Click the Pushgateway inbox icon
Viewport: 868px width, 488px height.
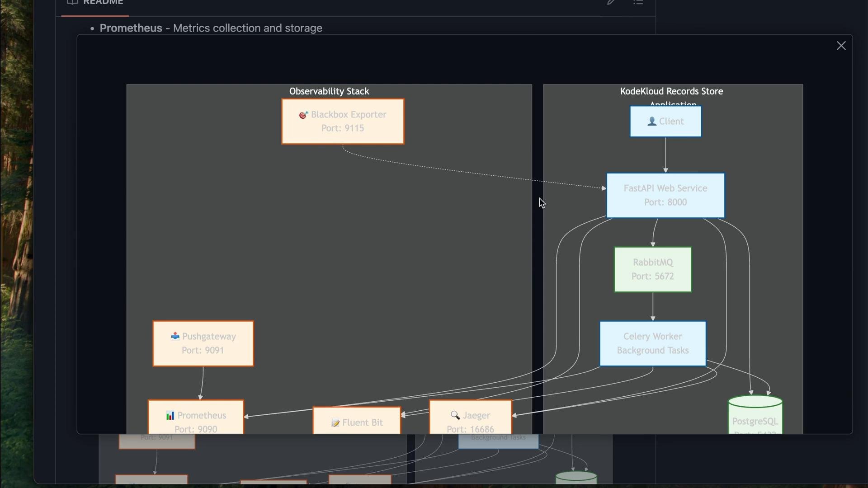[175, 336]
